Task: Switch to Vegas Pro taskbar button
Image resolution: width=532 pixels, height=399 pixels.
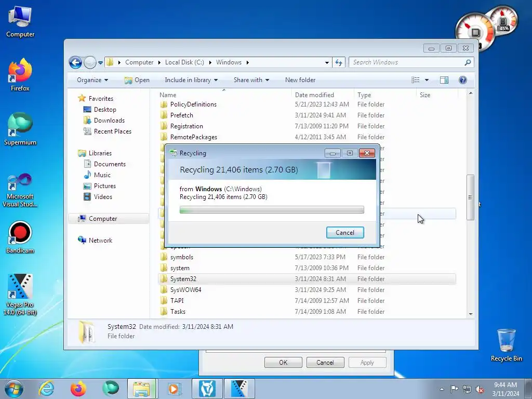Action: tap(239, 389)
